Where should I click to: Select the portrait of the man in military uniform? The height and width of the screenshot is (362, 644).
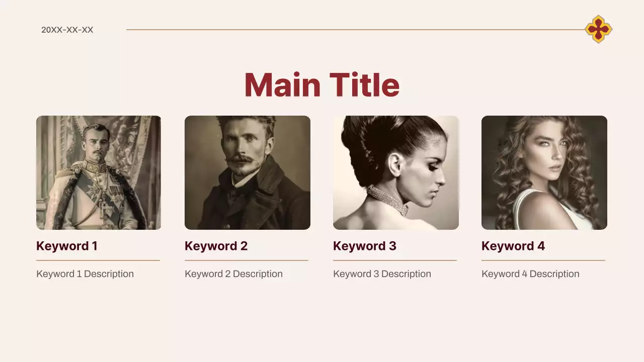coord(99,172)
